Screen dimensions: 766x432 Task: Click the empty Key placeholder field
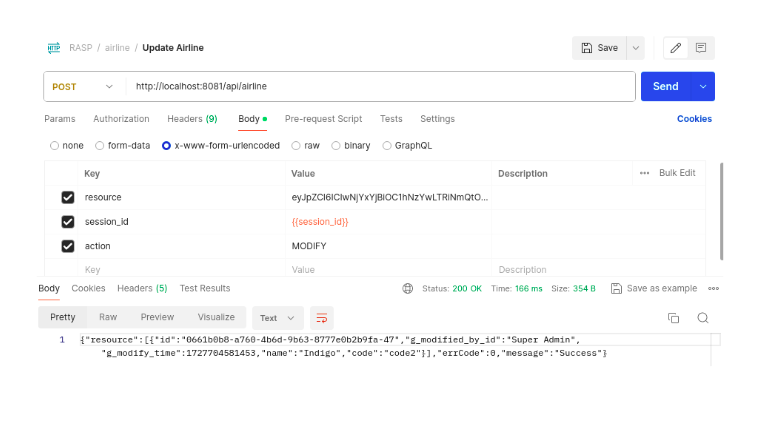coord(181,270)
